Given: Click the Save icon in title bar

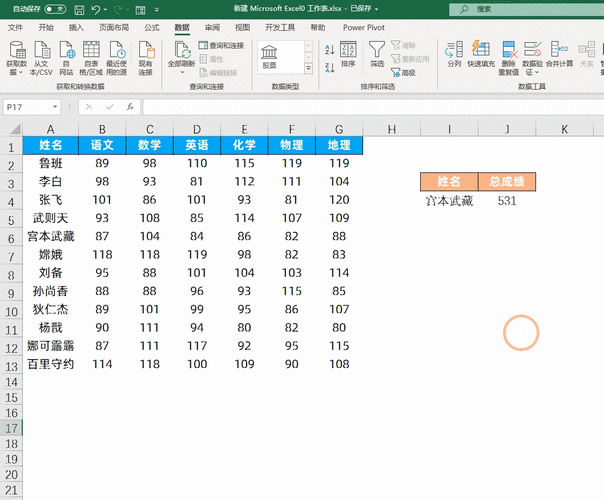Looking at the screenshot, I should pyautogui.click(x=79, y=10).
